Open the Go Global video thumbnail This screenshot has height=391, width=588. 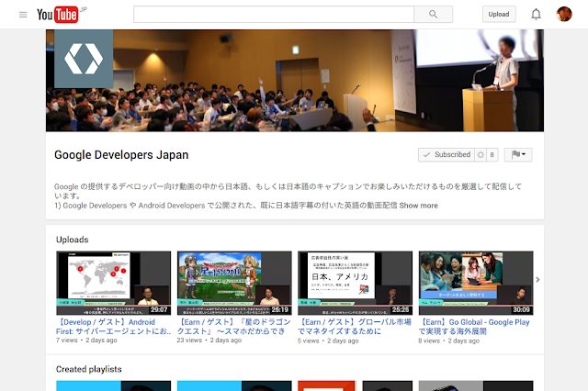click(x=476, y=283)
